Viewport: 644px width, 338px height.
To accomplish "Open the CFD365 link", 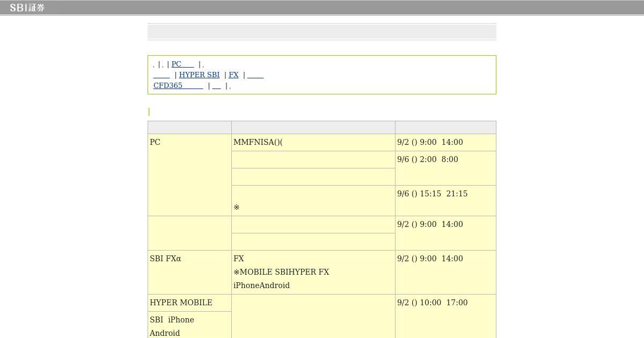I will click(x=178, y=85).
